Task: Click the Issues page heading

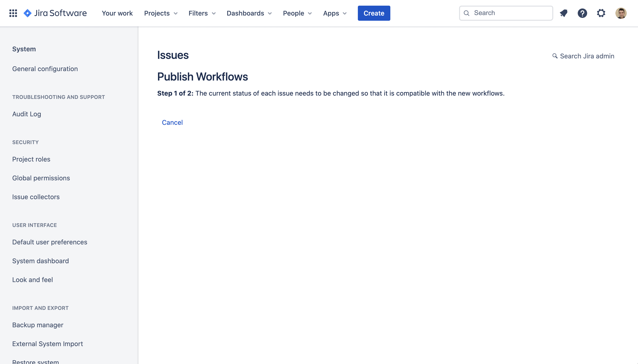Action: pyautogui.click(x=173, y=55)
